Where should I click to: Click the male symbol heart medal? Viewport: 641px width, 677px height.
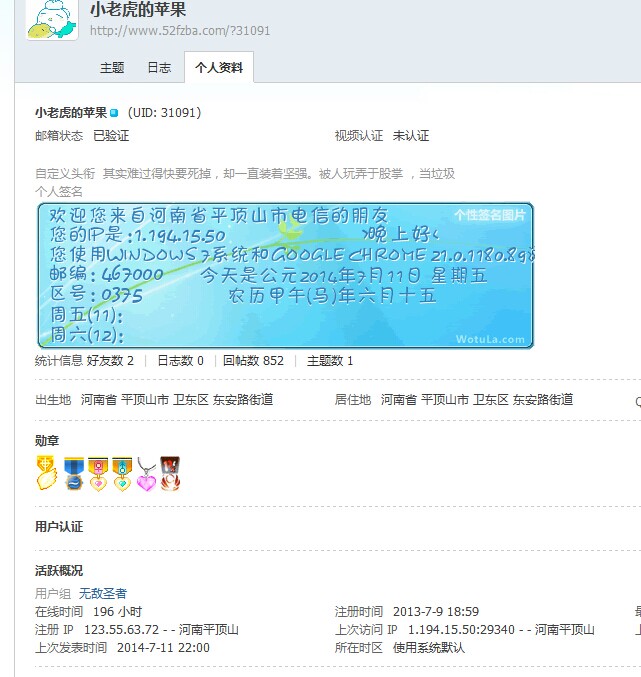[x=122, y=474]
